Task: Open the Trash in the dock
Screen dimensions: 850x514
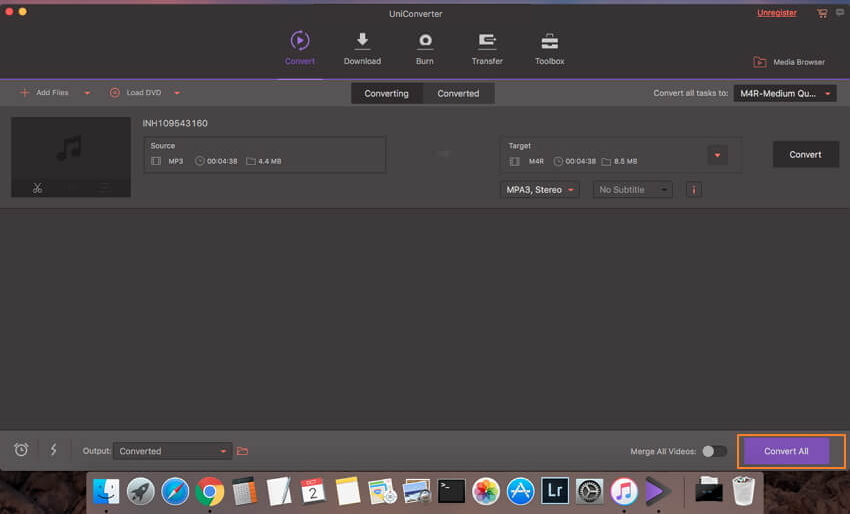Action: tap(743, 491)
